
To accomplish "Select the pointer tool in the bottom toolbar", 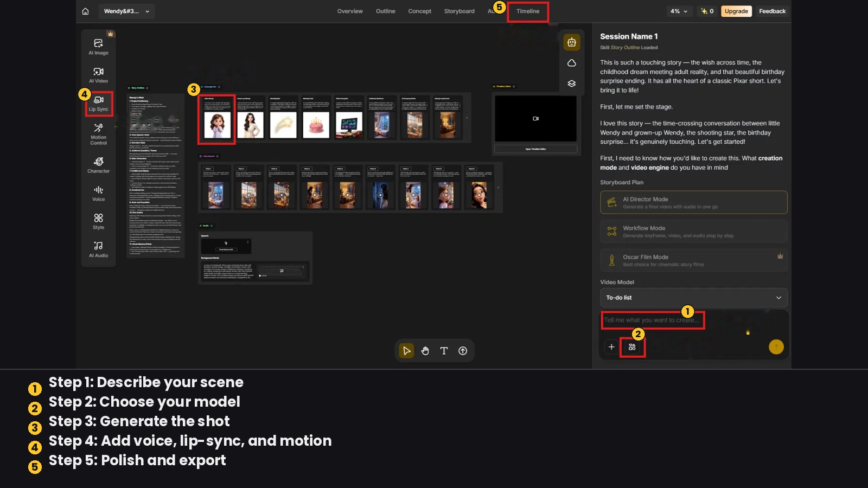I will tap(406, 351).
